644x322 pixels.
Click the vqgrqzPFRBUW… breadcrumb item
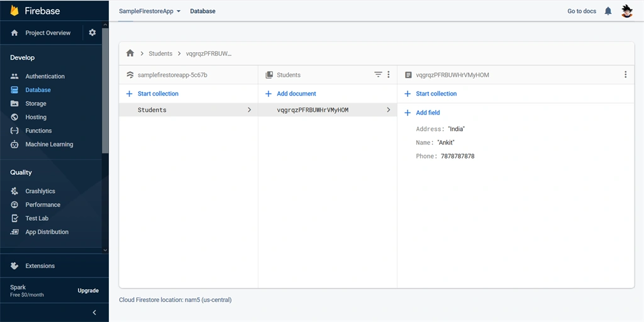click(209, 53)
